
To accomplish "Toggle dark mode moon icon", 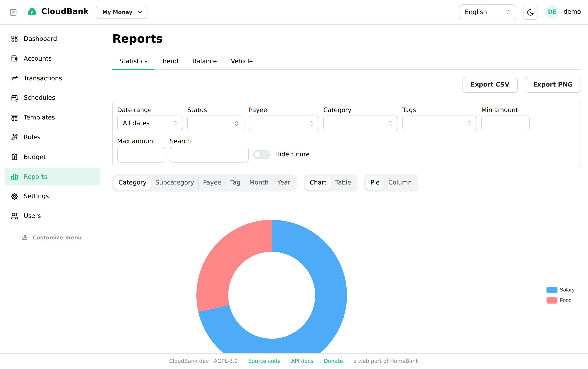I will pos(530,12).
